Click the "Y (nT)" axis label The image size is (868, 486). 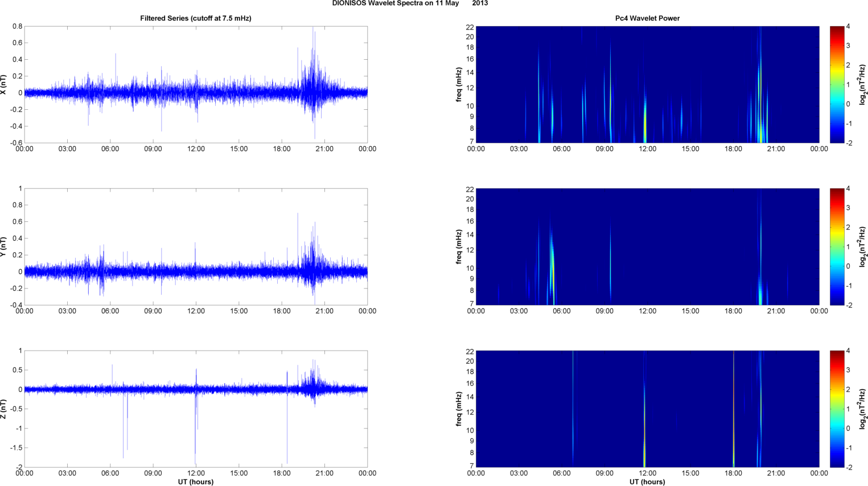pos(4,247)
